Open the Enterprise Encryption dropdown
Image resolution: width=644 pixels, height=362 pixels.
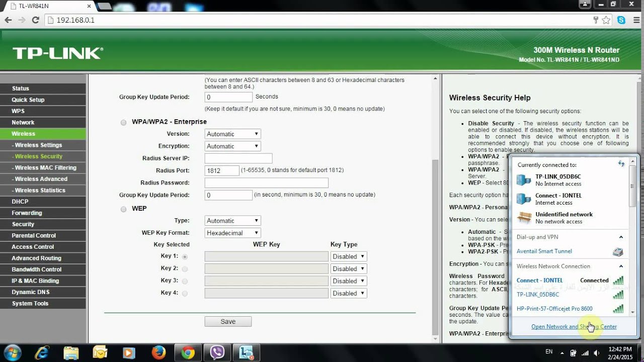(x=232, y=146)
